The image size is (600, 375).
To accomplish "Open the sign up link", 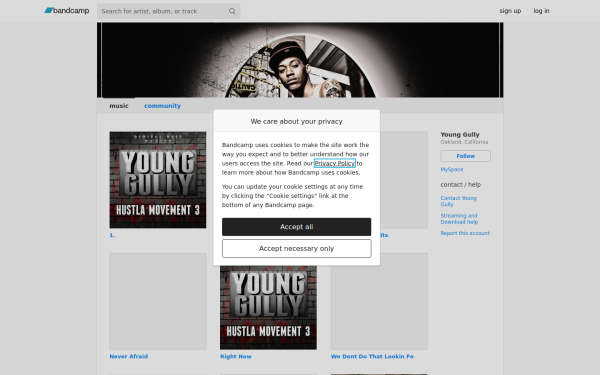I will 510,11.
